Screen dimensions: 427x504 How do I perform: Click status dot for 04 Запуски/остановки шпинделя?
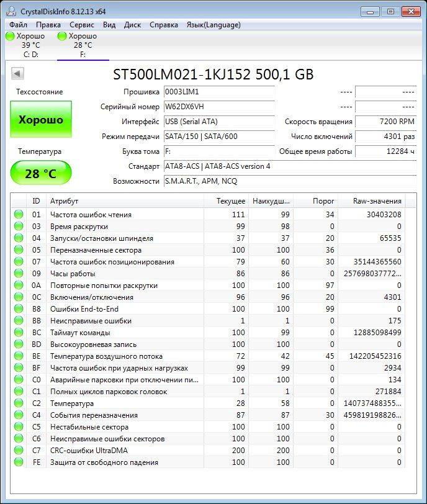coord(19,238)
